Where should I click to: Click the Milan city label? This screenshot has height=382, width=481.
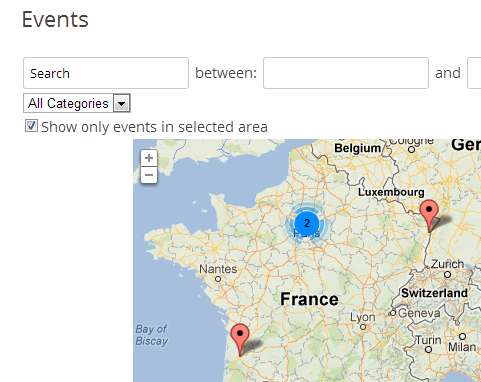[462, 347]
